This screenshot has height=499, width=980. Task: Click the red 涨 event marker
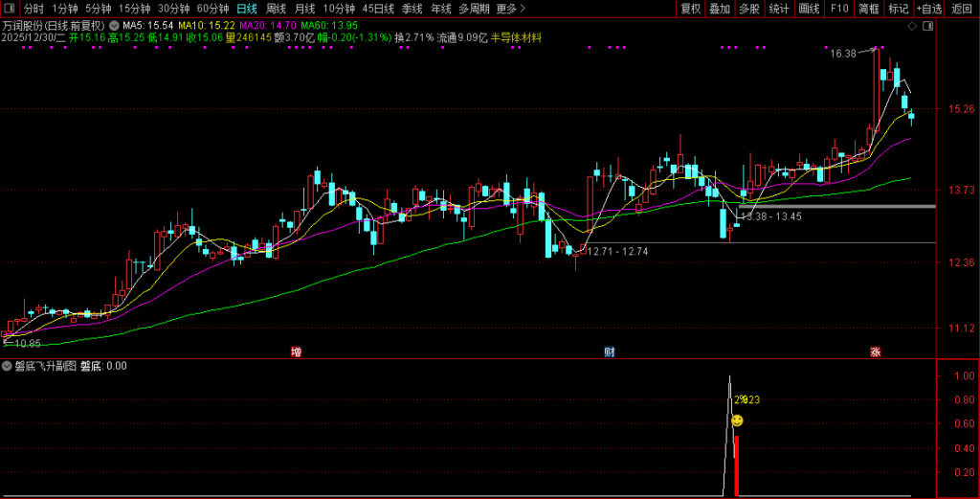coord(875,352)
